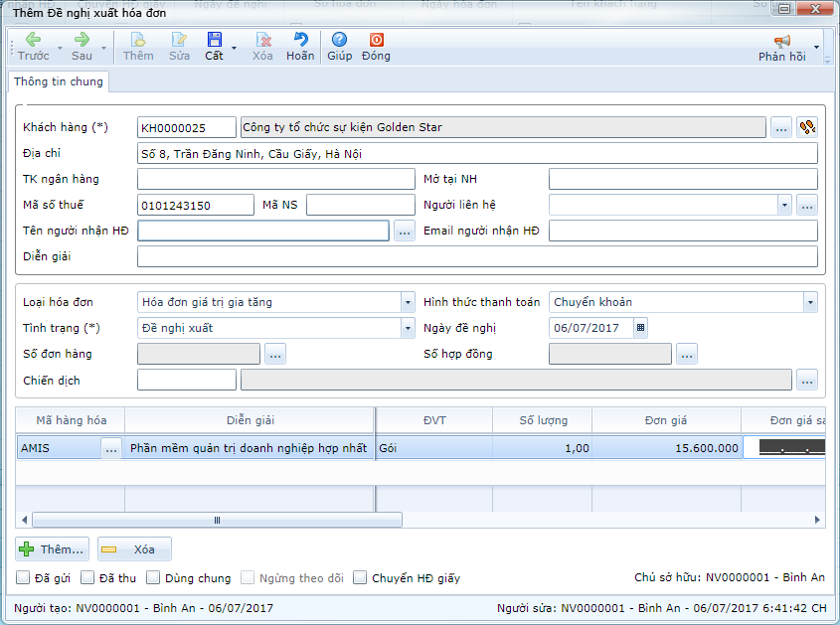Toggle Chuyển HĐ giấy checkbox
Viewport: 840px width, 625px height.
[x=361, y=577]
